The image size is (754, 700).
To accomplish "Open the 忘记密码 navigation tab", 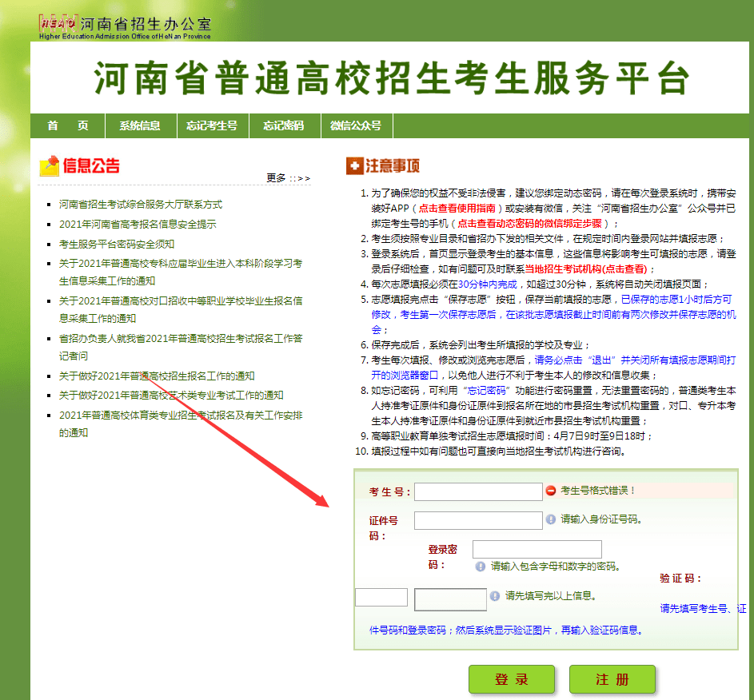I will 285,126.
